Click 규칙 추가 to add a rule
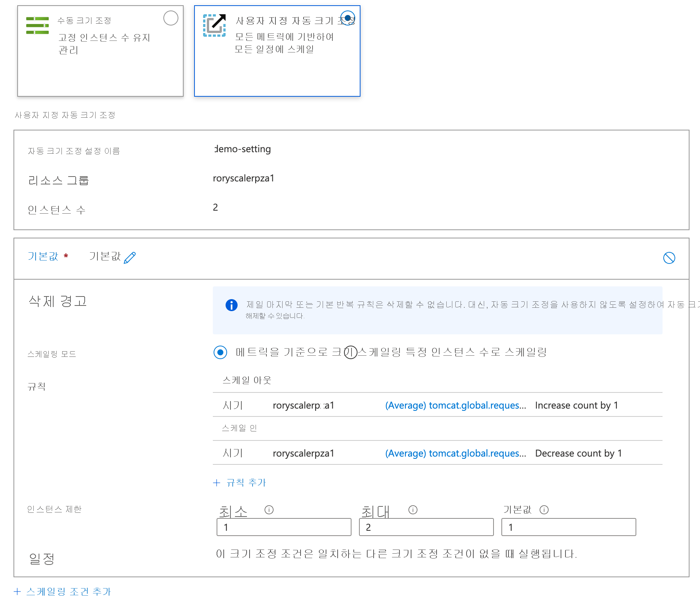This screenshot has width=700, height=605. pos(240,482)
